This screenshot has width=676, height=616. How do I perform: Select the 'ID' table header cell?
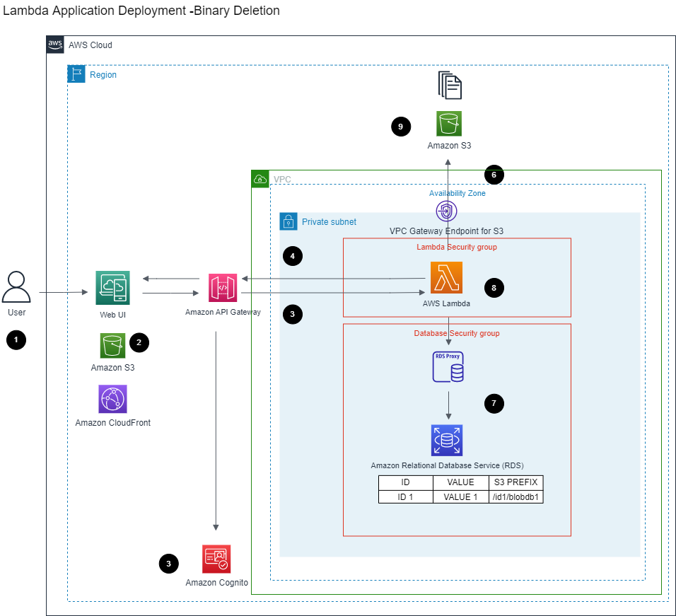(x=406, y=482)
